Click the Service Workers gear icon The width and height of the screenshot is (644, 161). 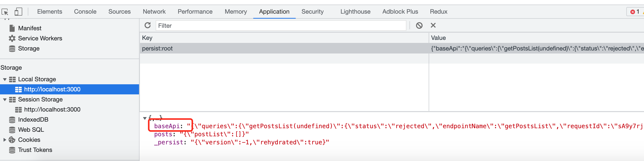point(12,38)
